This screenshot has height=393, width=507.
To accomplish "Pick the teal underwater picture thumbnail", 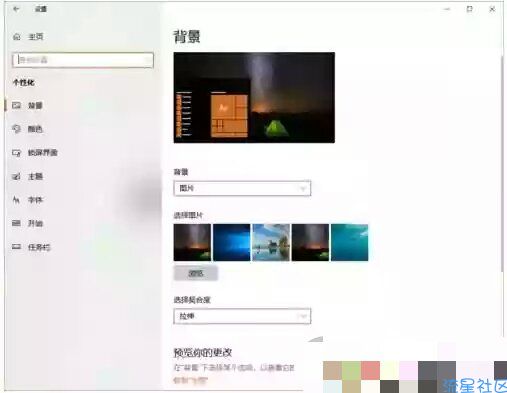I will [x=350, y=242].
